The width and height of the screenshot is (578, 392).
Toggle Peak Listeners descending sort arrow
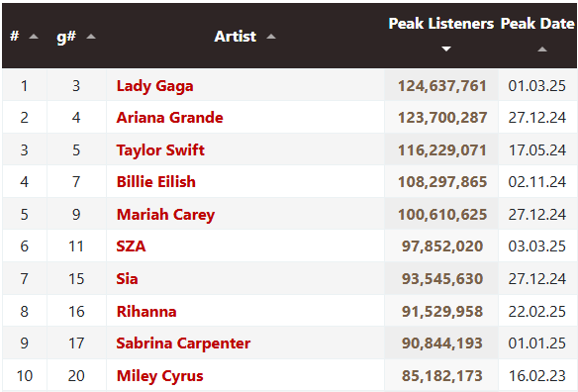446,49
